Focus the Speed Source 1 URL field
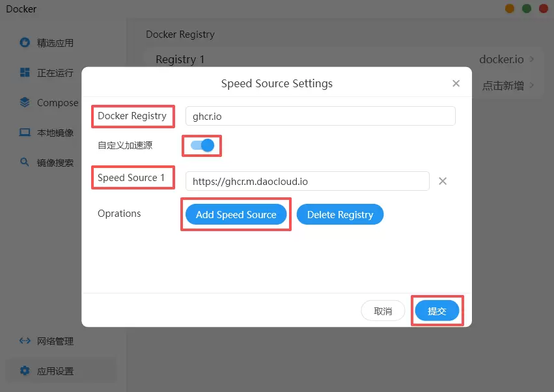 click(307, 181)
